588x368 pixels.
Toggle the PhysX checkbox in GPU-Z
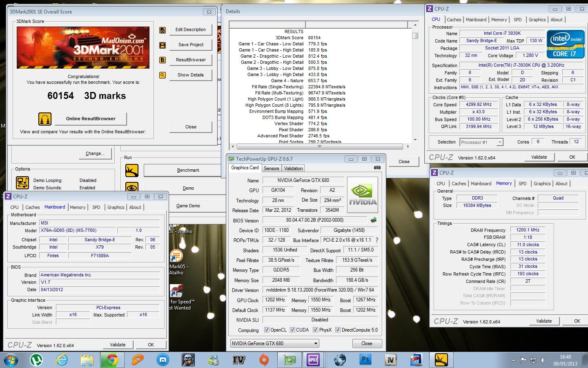(315, 330)
